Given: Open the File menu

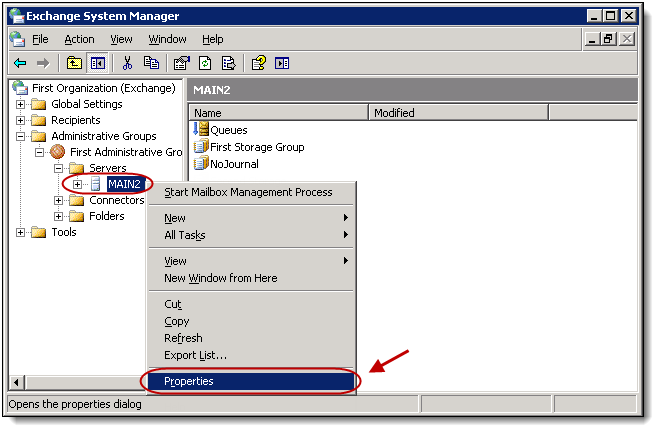Looking at the screenshot, I should (40, 39).
